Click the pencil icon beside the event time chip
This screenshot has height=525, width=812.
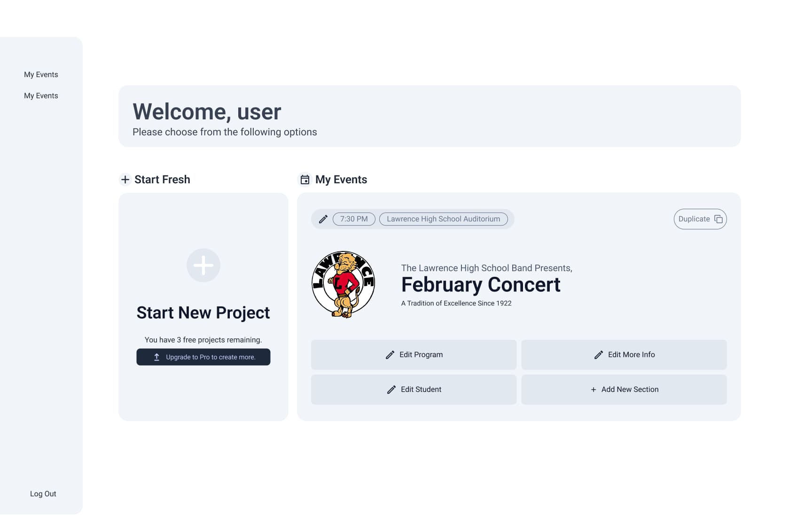pyautogui.click(x=323, y=219)
